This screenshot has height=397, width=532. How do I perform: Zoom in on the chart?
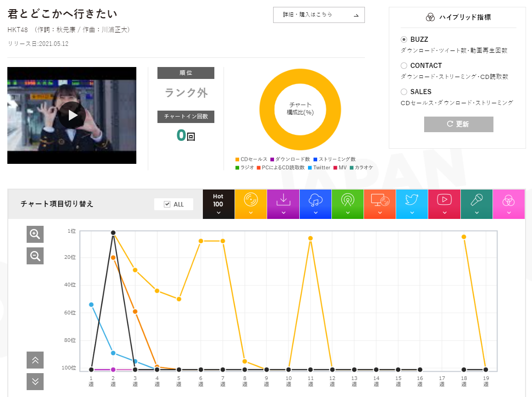35,234
